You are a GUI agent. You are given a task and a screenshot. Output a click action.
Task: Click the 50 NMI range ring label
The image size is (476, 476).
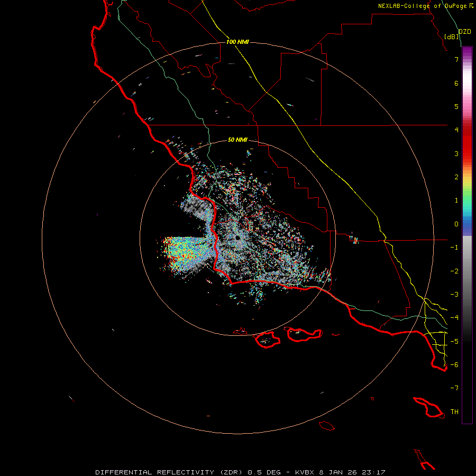237,140
